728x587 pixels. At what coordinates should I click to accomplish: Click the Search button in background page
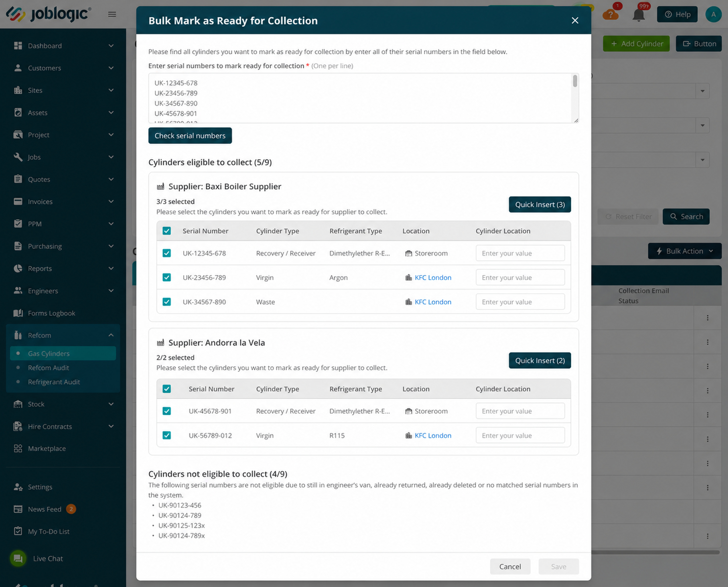point(686,216)
